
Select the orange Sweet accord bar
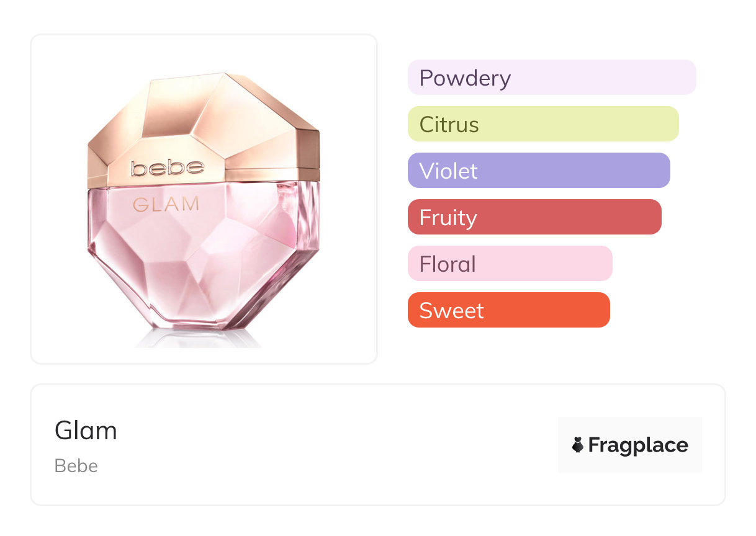point(508,310)
